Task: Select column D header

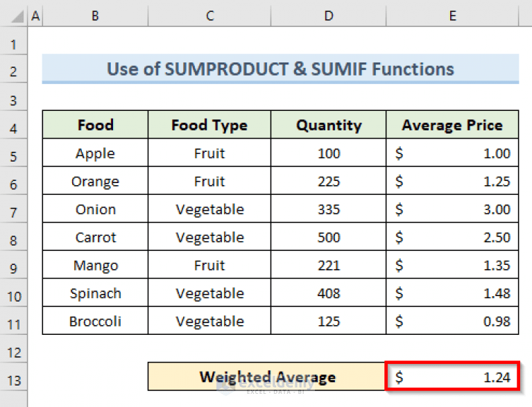Action: coord(329,16)
